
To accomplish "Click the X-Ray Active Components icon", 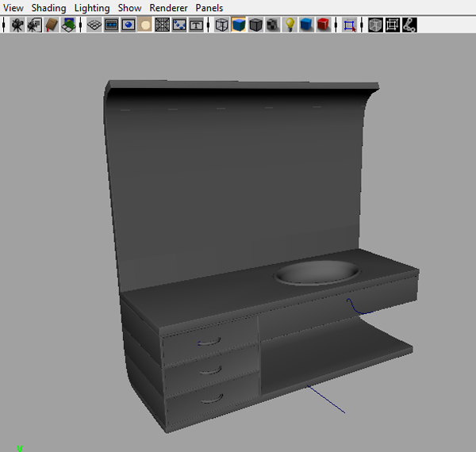I will point(393,25).
